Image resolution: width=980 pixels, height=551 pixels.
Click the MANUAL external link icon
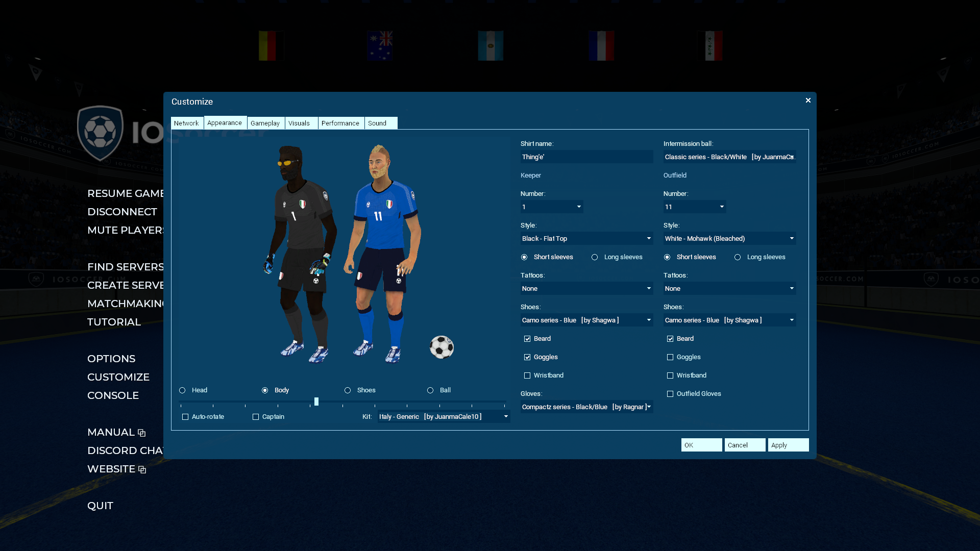coord(142,433)
